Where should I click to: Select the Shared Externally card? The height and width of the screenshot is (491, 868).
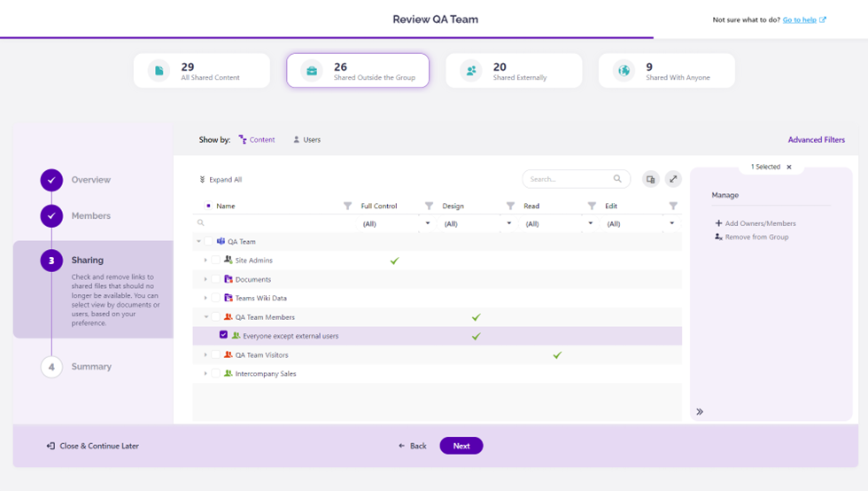click(514, 70)
